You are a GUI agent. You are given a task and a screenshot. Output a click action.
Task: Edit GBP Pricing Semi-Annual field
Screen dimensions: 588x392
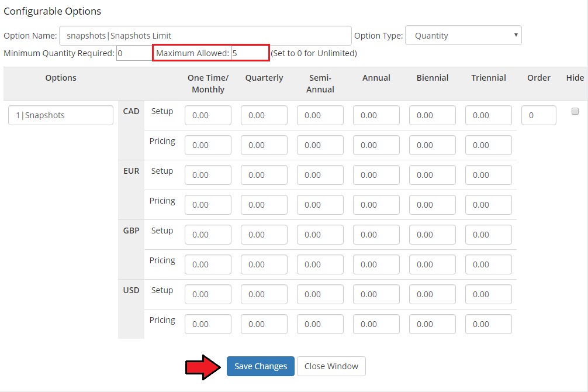[x=320, y=264]
